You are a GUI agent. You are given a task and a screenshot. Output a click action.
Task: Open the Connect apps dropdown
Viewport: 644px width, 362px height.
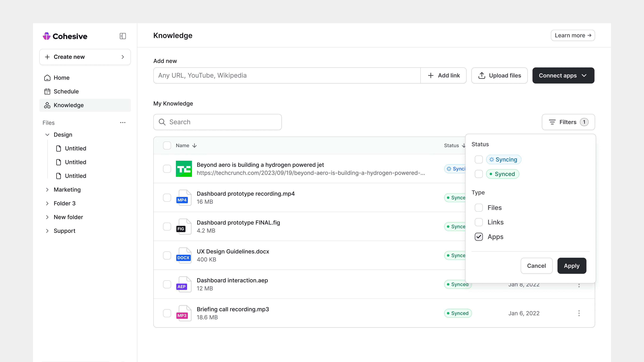563,76
